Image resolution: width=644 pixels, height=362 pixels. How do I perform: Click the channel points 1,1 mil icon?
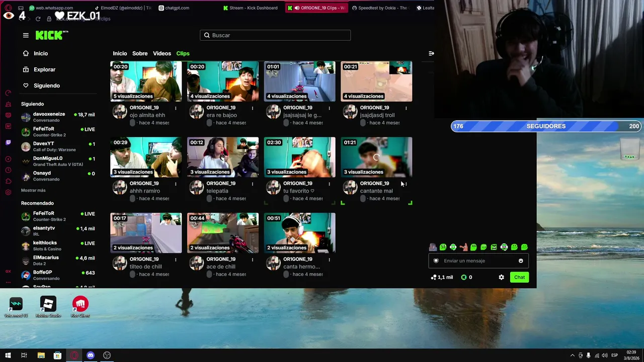pos(434,277)
